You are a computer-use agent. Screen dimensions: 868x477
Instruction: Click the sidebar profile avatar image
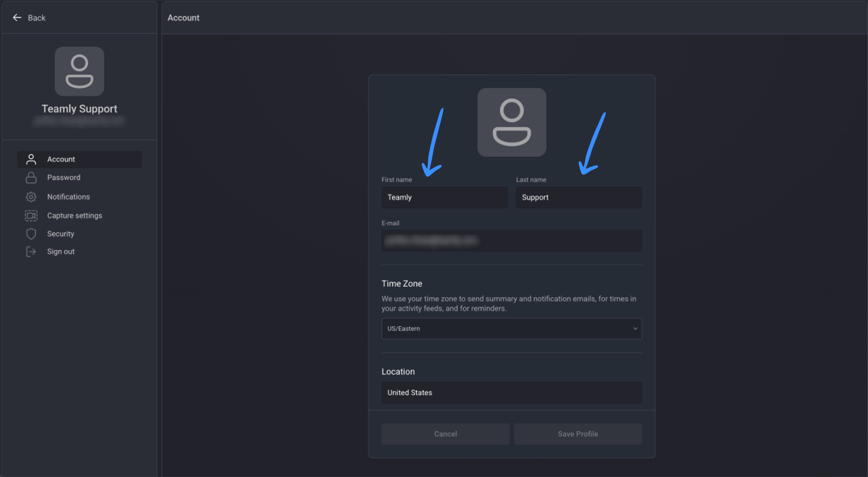[79, 71]
